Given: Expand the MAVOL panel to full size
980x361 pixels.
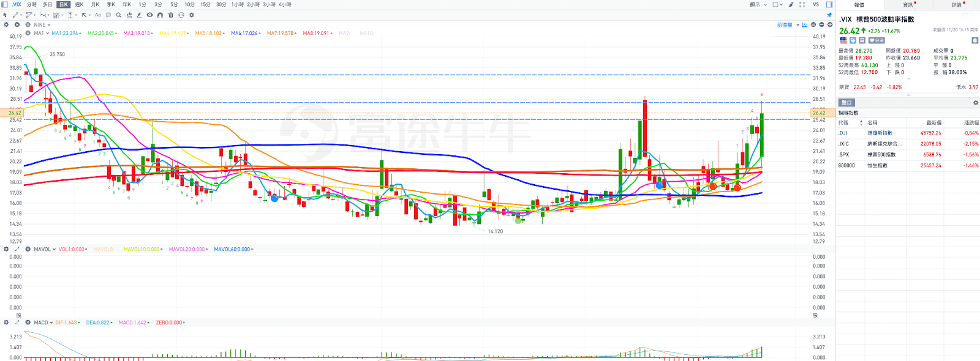Looking at the screenshot, I should point(17,249).
